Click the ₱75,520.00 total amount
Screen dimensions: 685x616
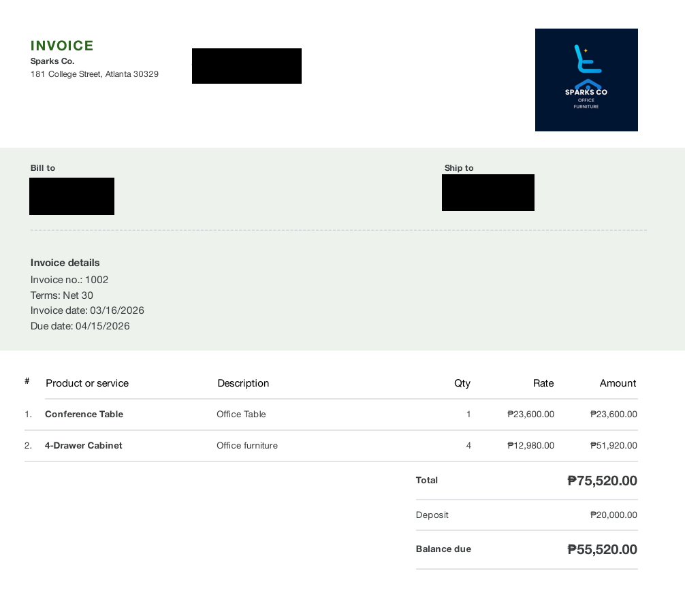[602, 481]
